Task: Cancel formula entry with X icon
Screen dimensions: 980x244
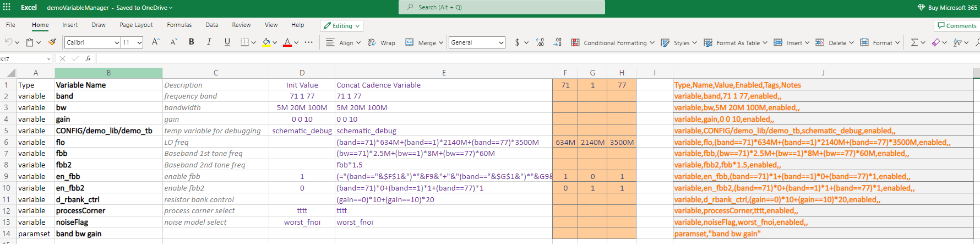Action: [x=62, y=58]
